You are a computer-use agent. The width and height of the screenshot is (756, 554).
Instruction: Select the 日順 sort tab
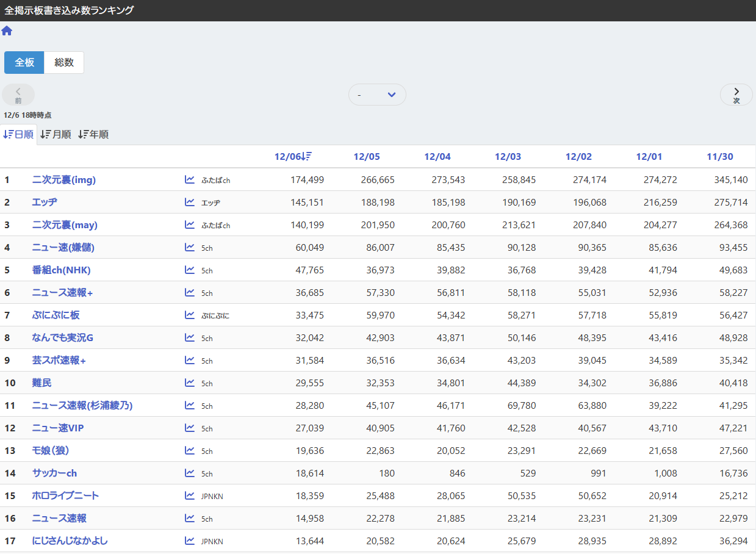click(x=18, y=134)
